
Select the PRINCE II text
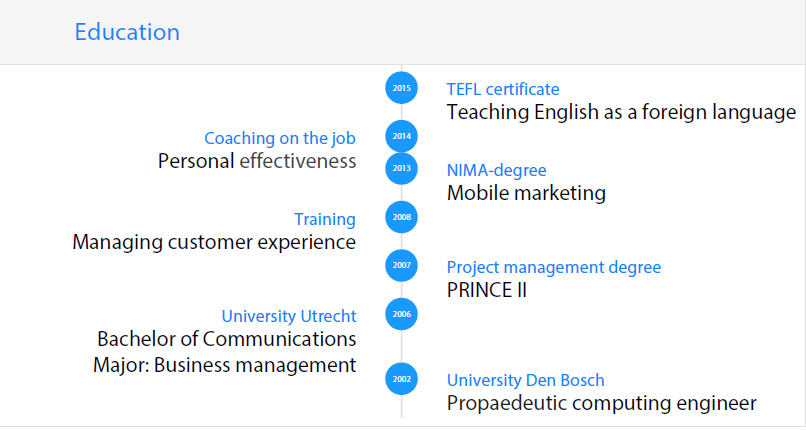click(487, 290)
